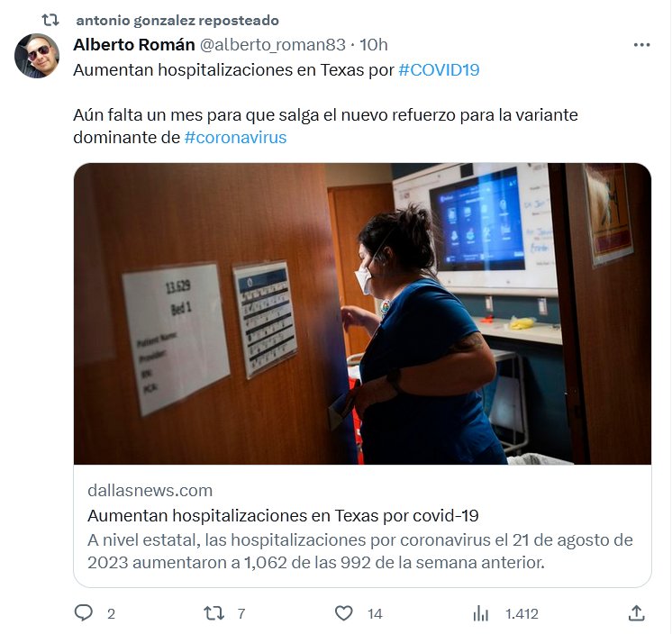
Task: Click the 14 likes count
Action: tap(375, 614)
